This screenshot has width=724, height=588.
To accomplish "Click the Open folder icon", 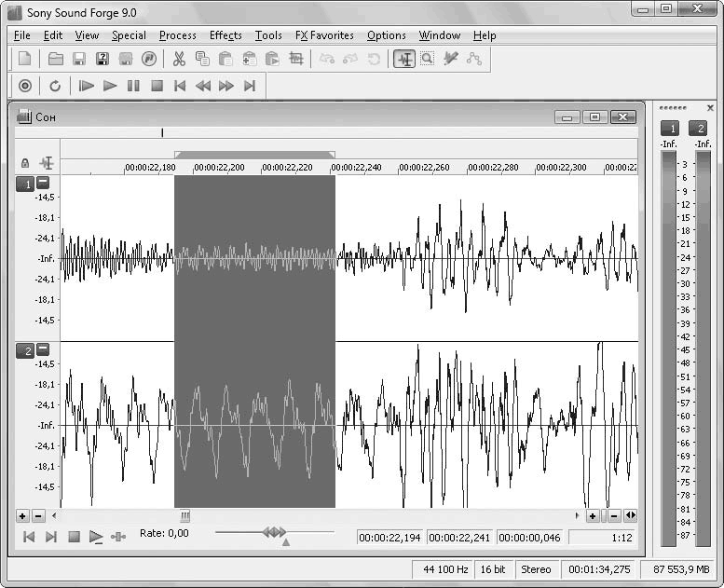I will coord(56,59).
